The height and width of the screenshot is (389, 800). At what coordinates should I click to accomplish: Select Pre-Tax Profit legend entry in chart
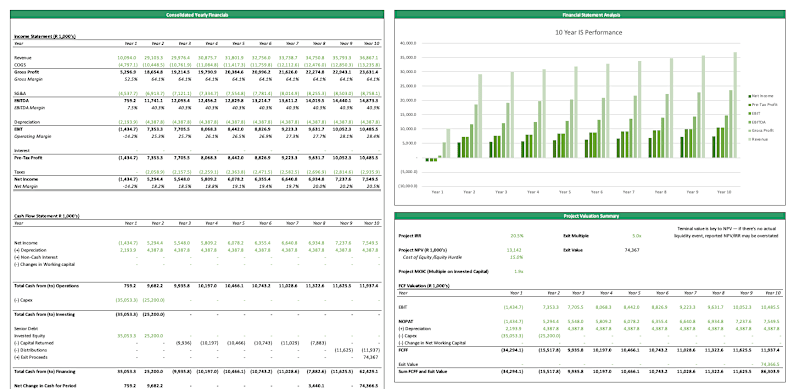(x=762, y=104)
